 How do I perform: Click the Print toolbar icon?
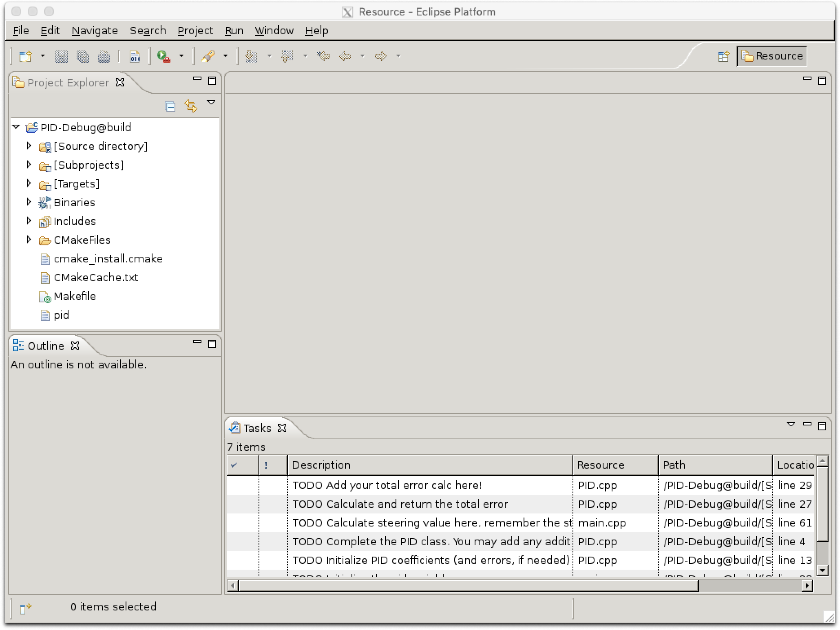pos(104,56)
